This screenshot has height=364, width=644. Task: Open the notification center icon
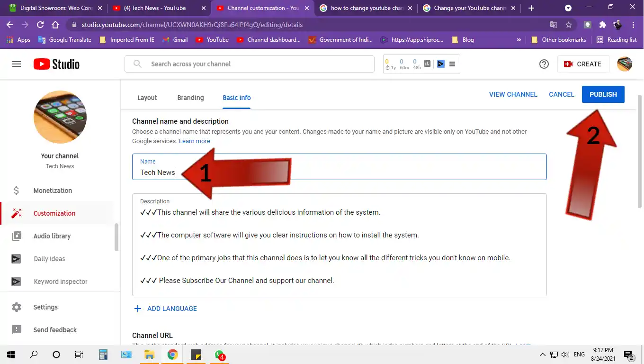point(629,355)
